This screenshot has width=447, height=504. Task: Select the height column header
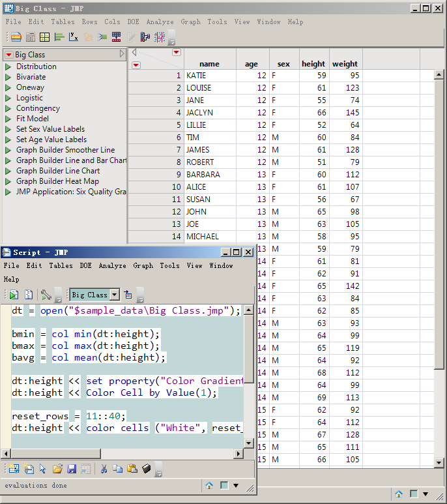coord(313,64)
